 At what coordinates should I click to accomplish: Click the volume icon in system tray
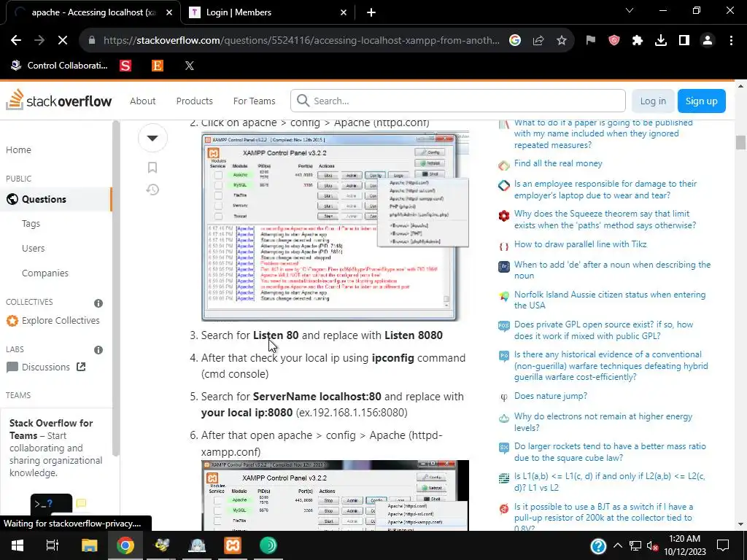point(652,545)
